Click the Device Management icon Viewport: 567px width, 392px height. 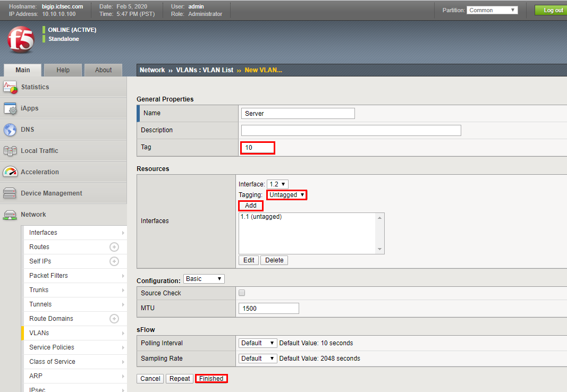tap(10, 193)
